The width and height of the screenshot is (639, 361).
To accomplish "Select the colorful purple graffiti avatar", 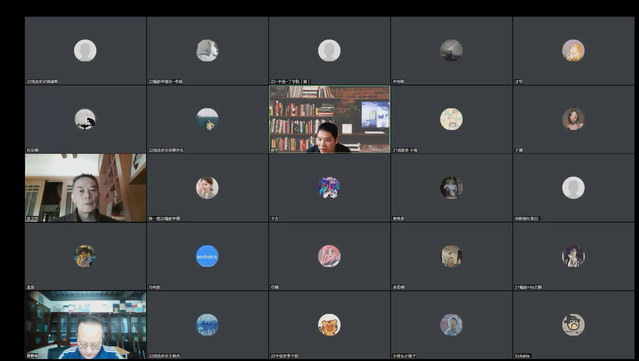I will (329, 187).
